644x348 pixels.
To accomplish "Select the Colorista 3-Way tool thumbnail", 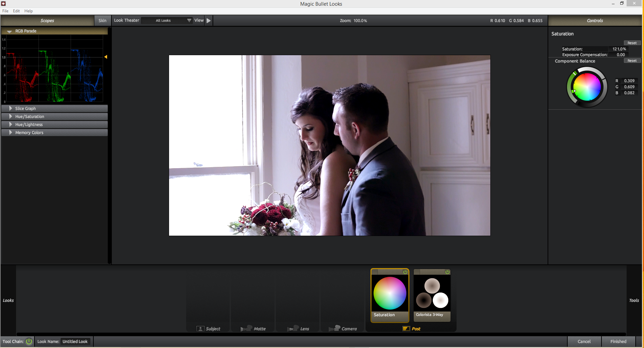I will (432, 295).
